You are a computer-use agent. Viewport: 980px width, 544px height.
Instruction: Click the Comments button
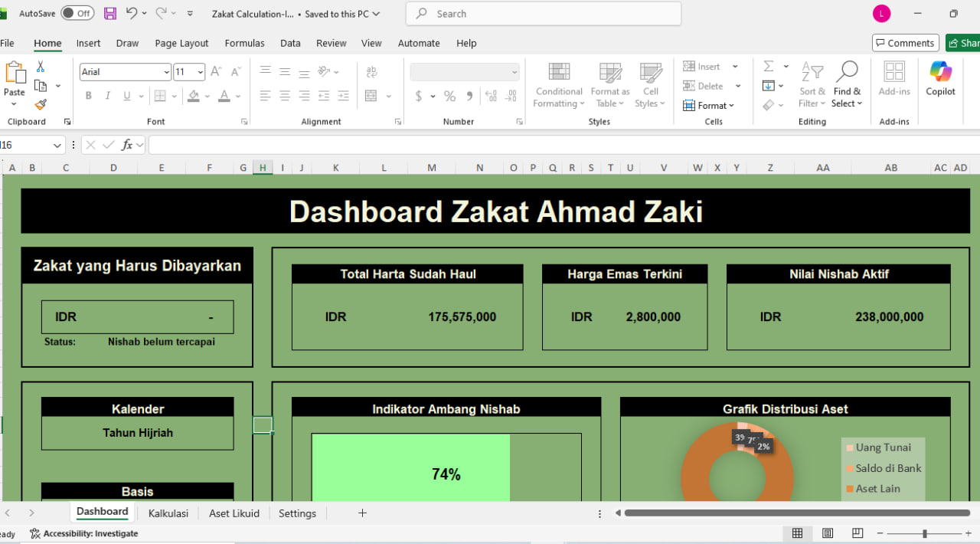[905, 42]
